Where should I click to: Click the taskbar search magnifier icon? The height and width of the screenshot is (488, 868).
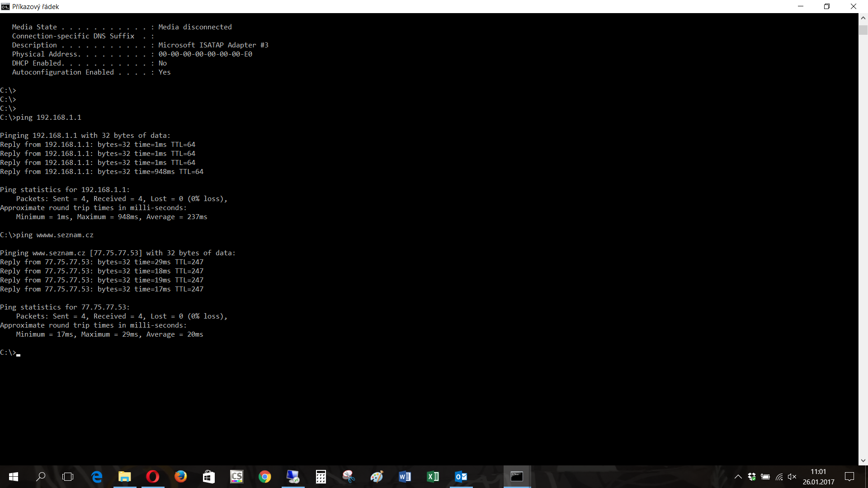coord(41,477)
